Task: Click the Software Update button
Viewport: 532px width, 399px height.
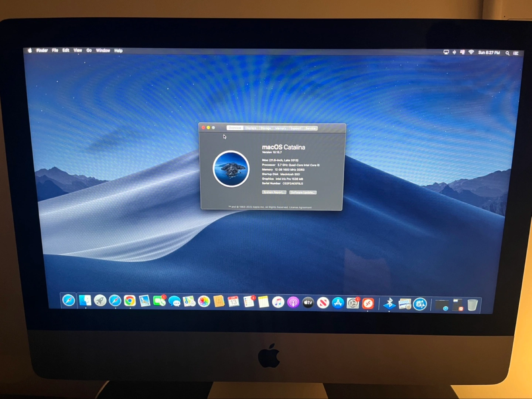Action: 303,192
